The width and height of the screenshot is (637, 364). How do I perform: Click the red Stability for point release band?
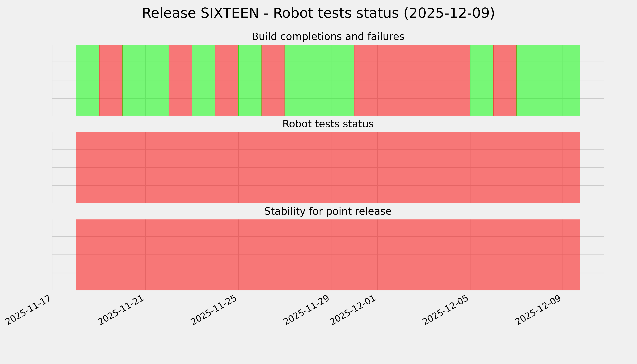tap(328, 255)
